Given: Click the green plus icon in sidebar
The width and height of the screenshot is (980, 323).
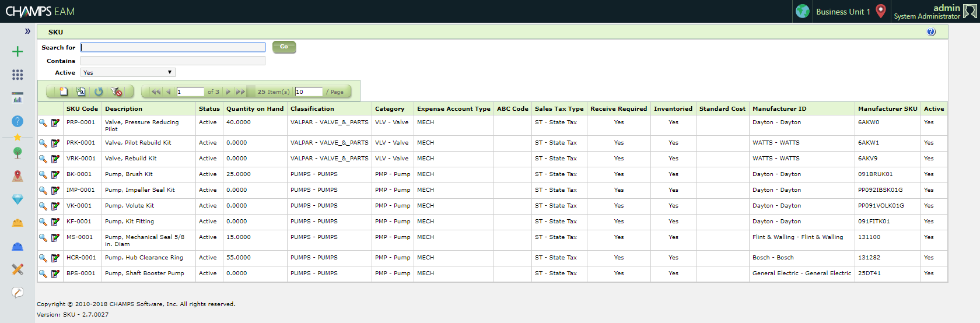Looking at the screenshot, I should (x=17, y=52).
